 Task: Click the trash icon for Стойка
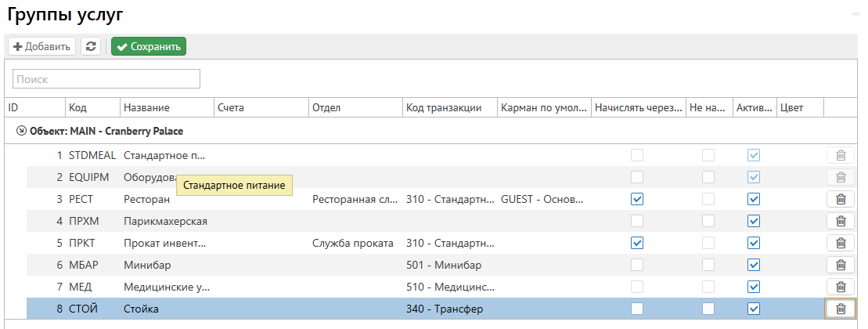tap(841, 309)
